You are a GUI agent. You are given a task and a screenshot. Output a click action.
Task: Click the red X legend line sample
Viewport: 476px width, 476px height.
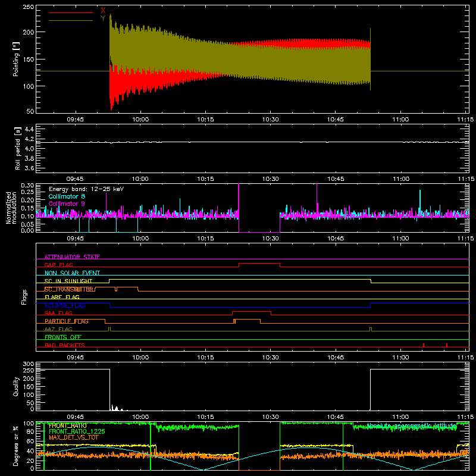coord(71,12)
